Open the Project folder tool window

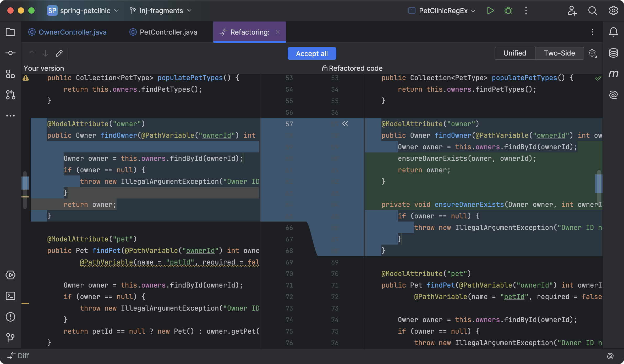(10, 32)
